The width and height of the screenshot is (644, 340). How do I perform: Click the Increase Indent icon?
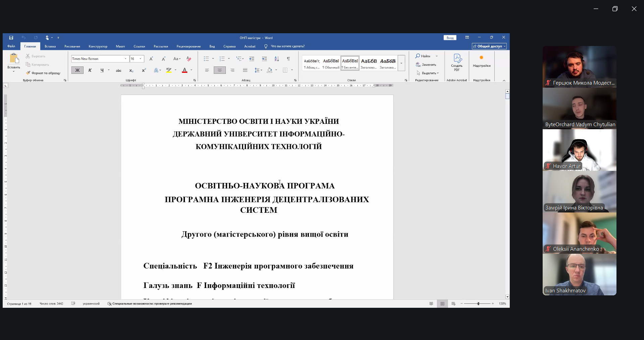[264, 59]
